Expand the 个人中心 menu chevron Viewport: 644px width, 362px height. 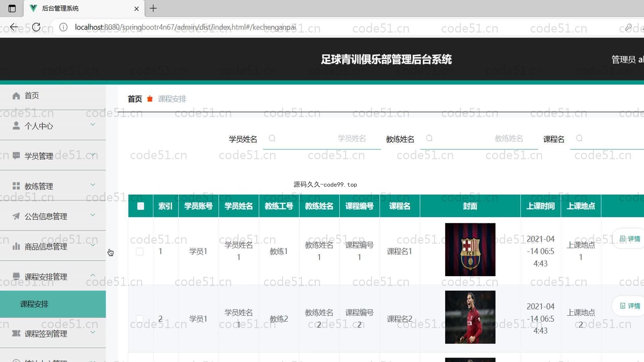pos(93,125)
